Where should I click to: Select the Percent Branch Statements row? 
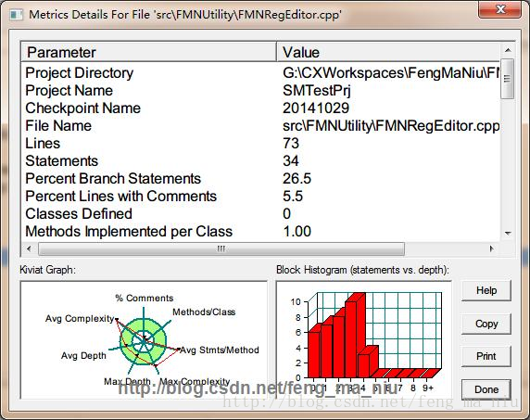click(260, 179)
